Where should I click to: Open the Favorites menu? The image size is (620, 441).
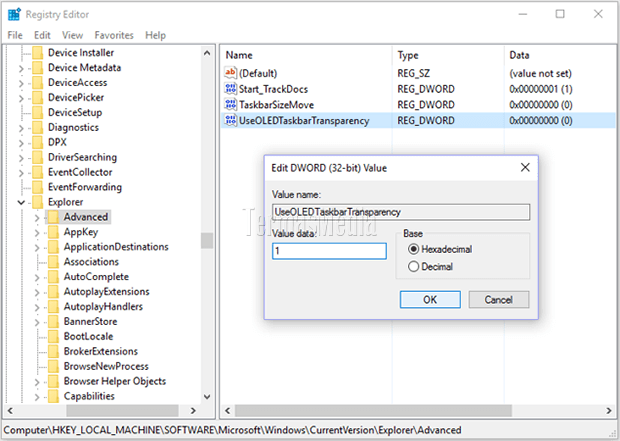114,35
